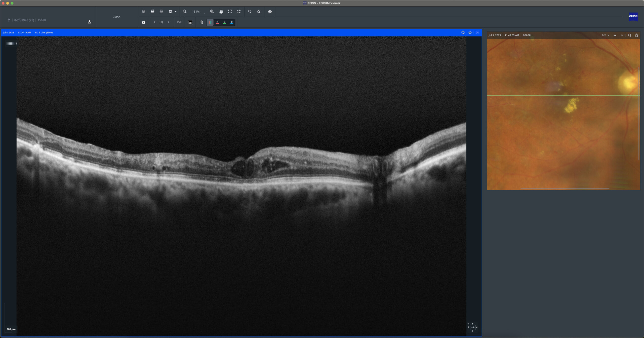
Task: Zoom out with the magnifier minus icon
Action: [185, 12]
